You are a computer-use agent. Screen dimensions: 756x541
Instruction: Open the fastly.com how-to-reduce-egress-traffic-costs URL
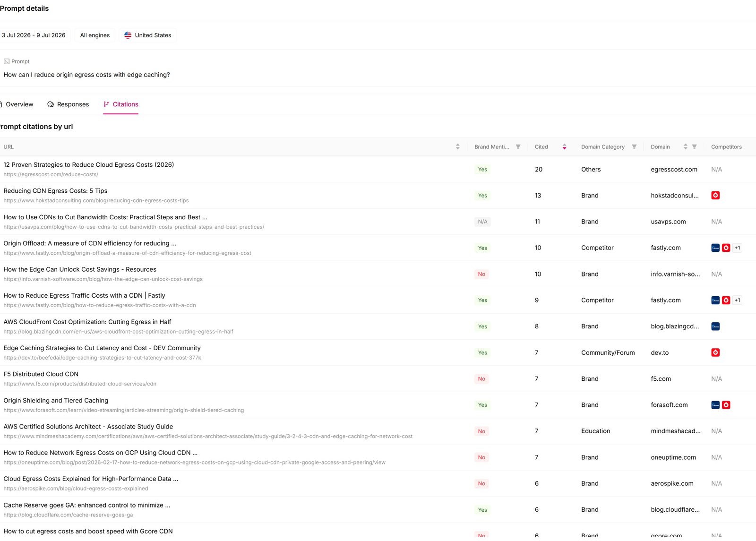(x=100, y=306)
